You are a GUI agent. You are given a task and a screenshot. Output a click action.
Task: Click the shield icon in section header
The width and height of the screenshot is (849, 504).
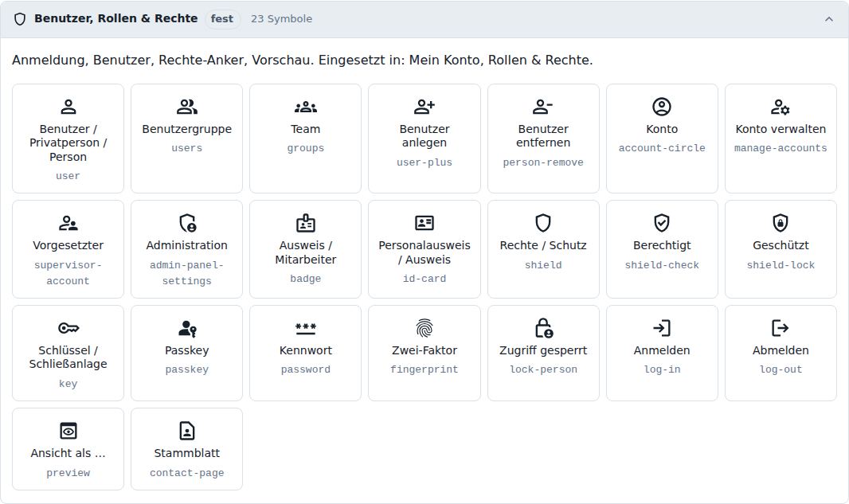tap(20, 19)
